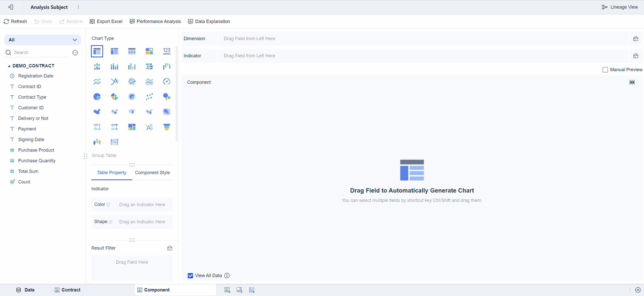The width and height of the screenshot is (644, 296).
Task: Choose the scatter plot chart type
Action: tap(149, 96)
